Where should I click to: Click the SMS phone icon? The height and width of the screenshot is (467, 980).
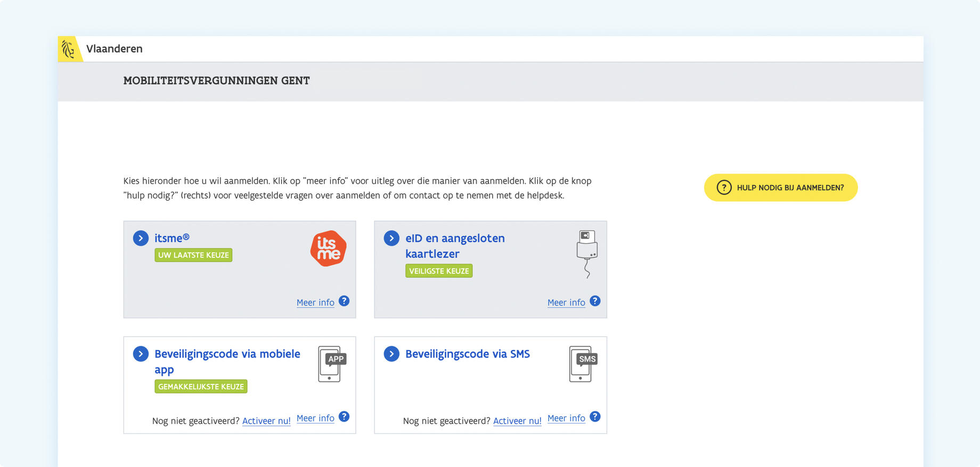(x=583, y=364)
